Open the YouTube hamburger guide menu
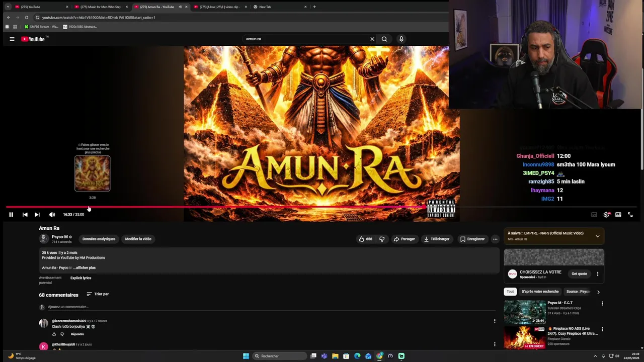Viewport: 644px width, 362px height. coord(12,39)
